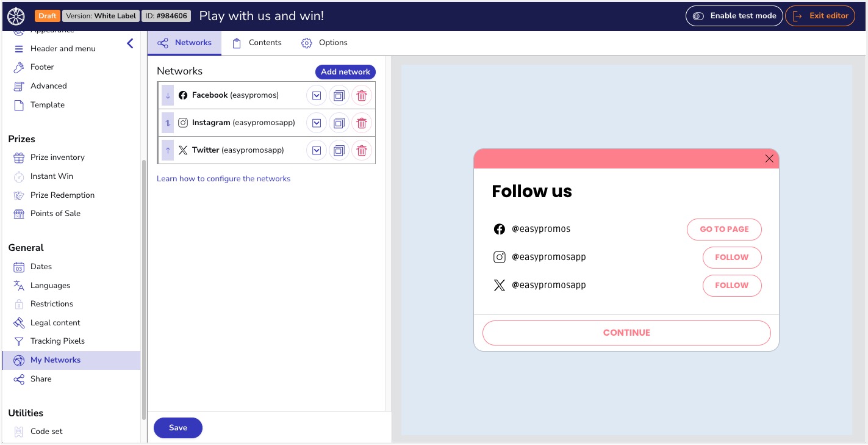The image size is (868, 445).
Task: Click the Legal content gavel icon
Action: 19,323
